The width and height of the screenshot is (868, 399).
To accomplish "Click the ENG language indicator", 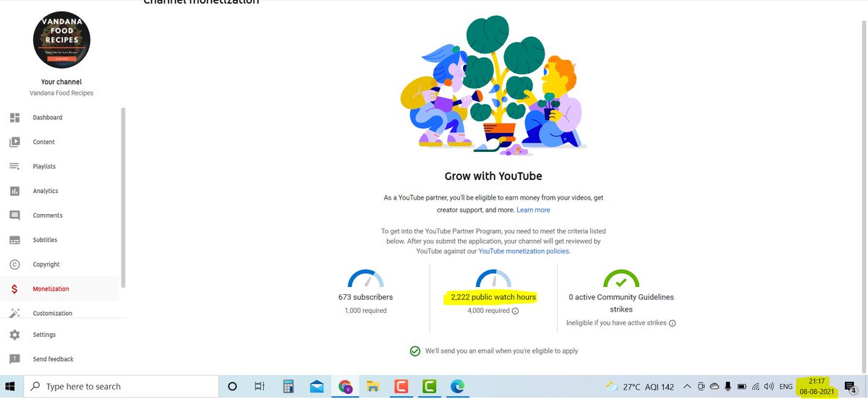I will [x=786, y=387].
